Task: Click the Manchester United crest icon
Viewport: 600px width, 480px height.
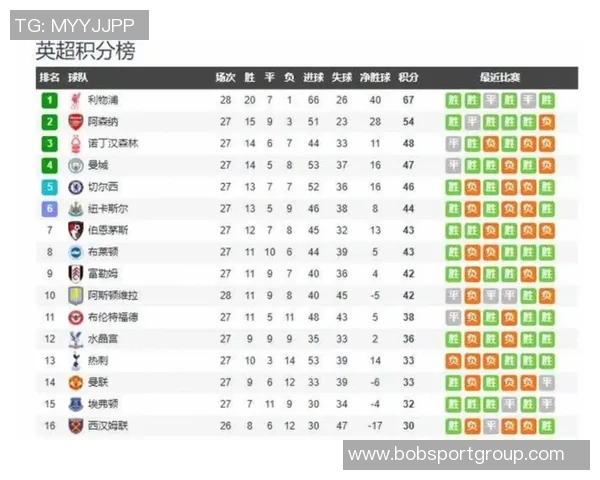Action: tap(76, 382)
